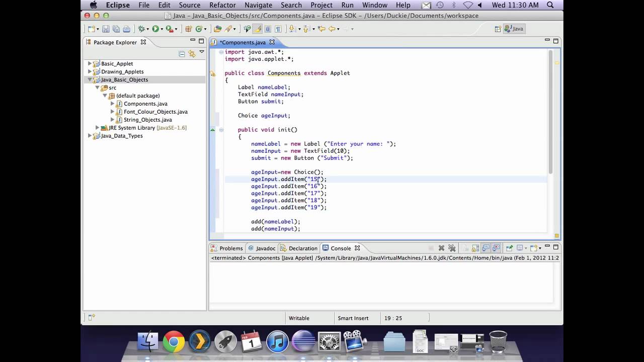Image resolution: width=644 pixels, height=362 pixels.
Task: Toggle Show Whitespace Characters icon
Action: coord(278,29)
